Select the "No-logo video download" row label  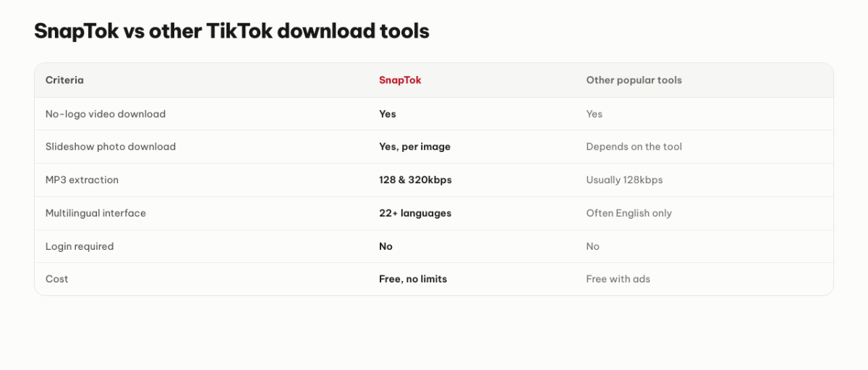[x=106, y=114]
